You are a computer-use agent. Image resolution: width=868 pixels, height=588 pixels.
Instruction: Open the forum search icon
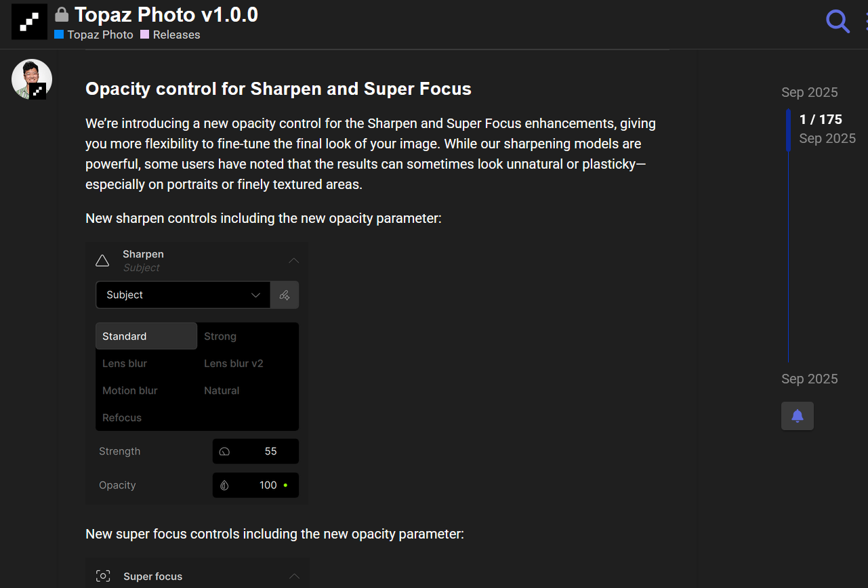pyautogui.click(x=838, y=22)
